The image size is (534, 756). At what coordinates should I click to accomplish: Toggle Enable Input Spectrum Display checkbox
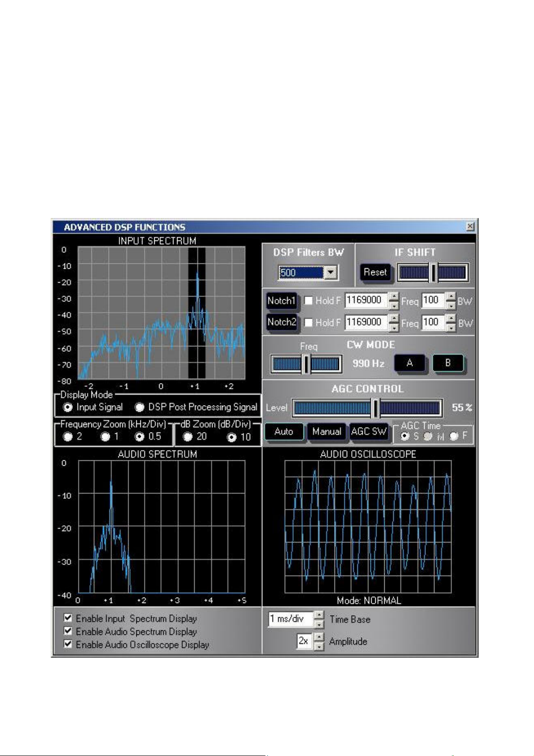[68, 618]
